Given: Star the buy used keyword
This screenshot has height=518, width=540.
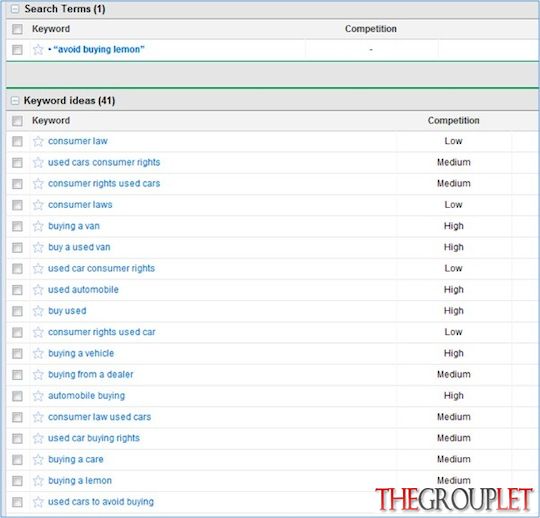Looking at the screenshot, I should pyautogui.click(x=38, y=311).
